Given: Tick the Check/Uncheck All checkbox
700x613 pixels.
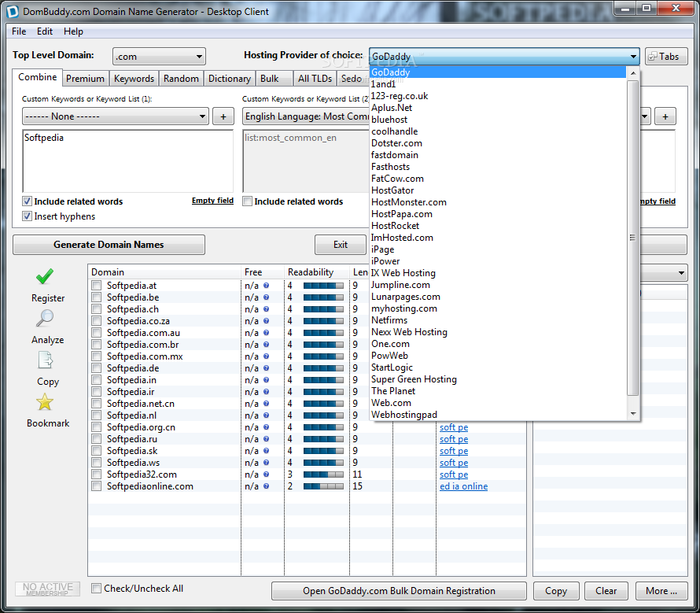Looking at the screenshot, I should 96,589.
